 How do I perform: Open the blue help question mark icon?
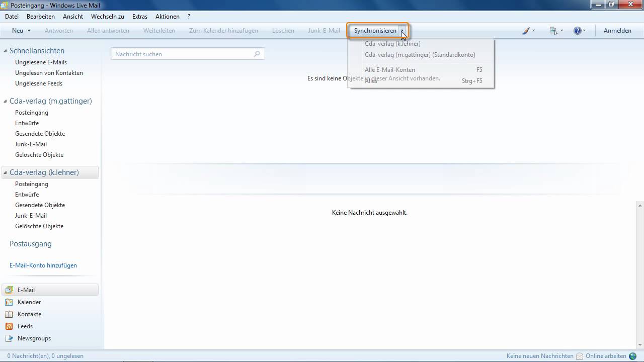pos(578,31)
